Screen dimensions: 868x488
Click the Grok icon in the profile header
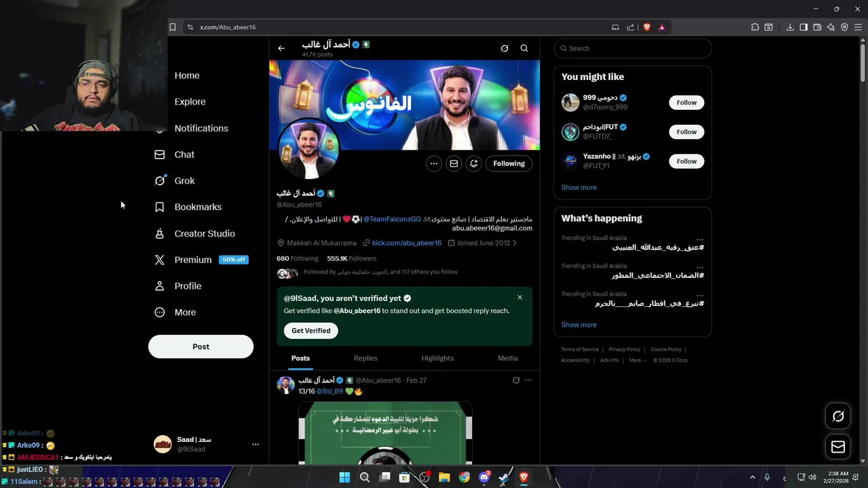tap(505, 48)
